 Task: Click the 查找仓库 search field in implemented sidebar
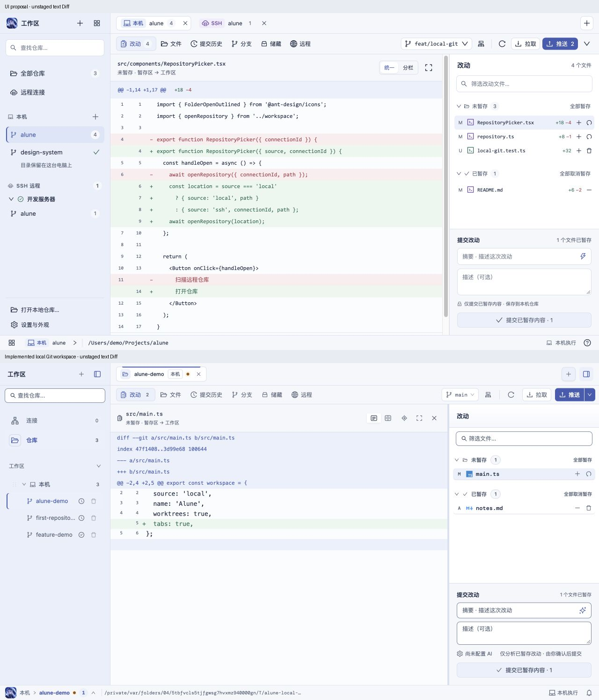55,395
